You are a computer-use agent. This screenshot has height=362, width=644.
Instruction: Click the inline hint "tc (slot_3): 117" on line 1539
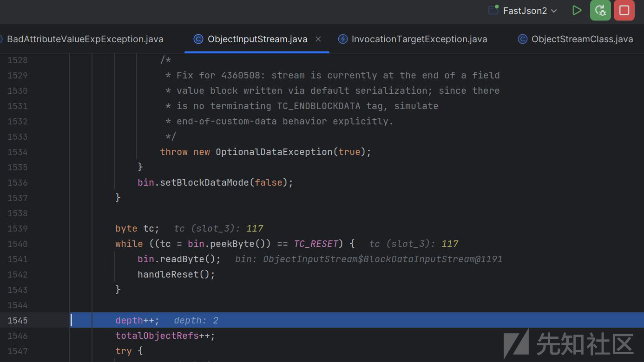[218, 228]
